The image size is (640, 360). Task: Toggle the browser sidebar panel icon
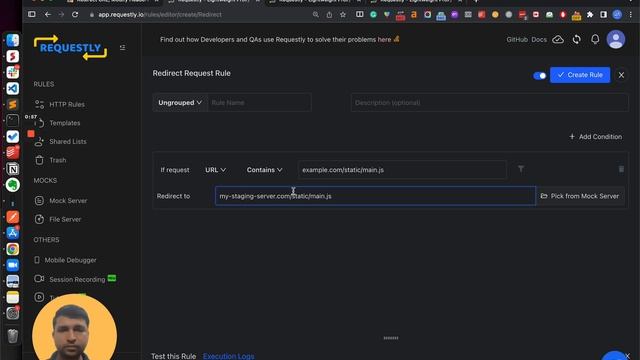coord(603,15)
